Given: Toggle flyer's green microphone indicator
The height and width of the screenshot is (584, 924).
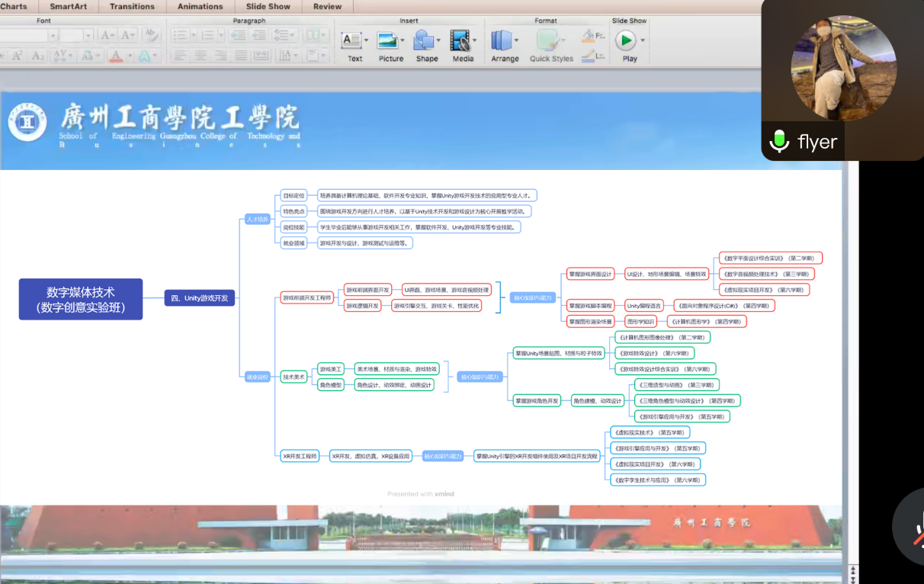Looking at the screenshot, I should coord(779,142).
